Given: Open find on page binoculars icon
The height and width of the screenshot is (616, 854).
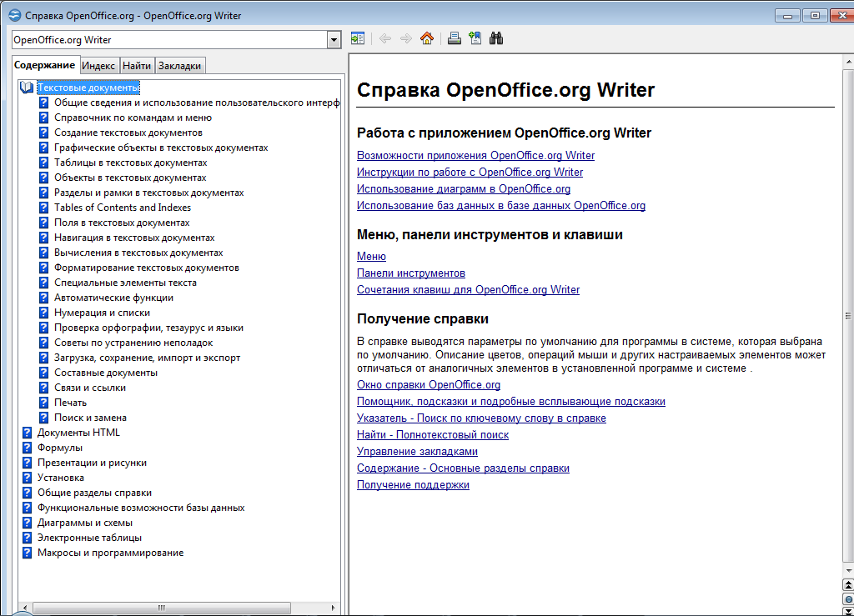Looking at the screenshot, I should (496, 38).
